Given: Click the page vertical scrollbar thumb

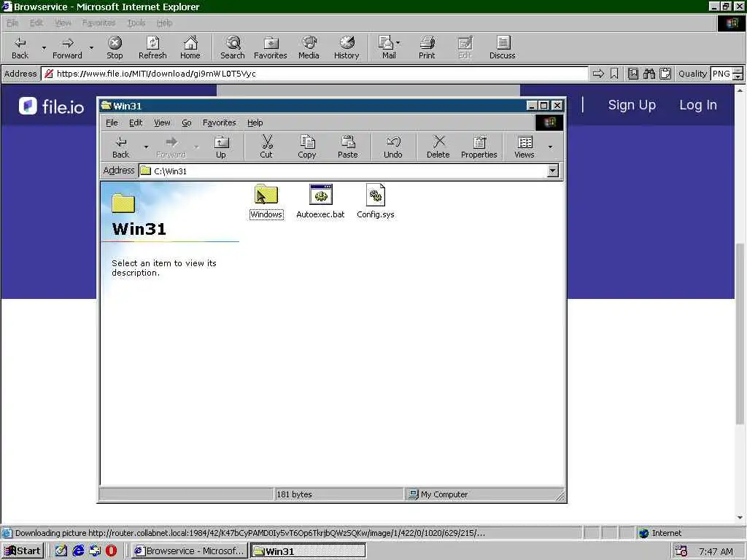Looking at the screenshot, I should [740, 333].
